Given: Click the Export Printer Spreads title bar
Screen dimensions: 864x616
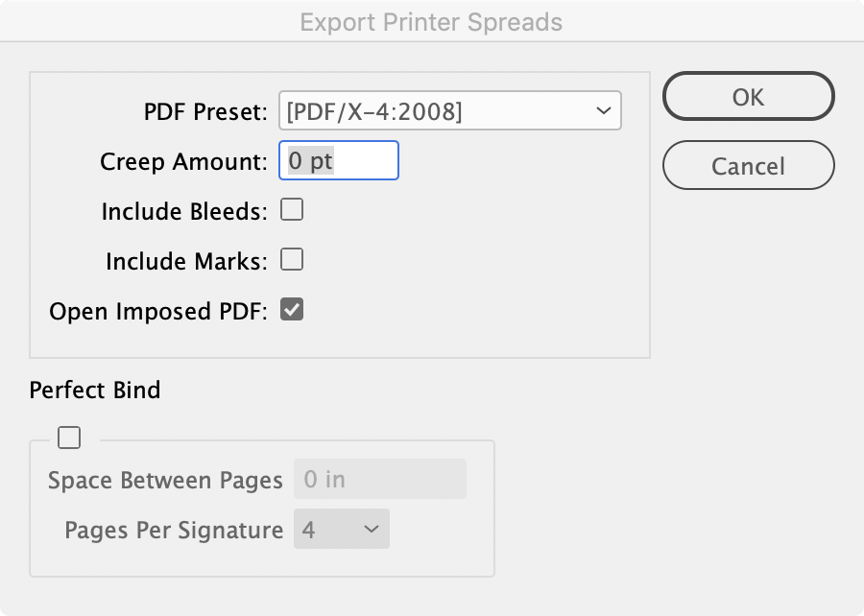Looking at the screenshot, I should tap(431, 21).
